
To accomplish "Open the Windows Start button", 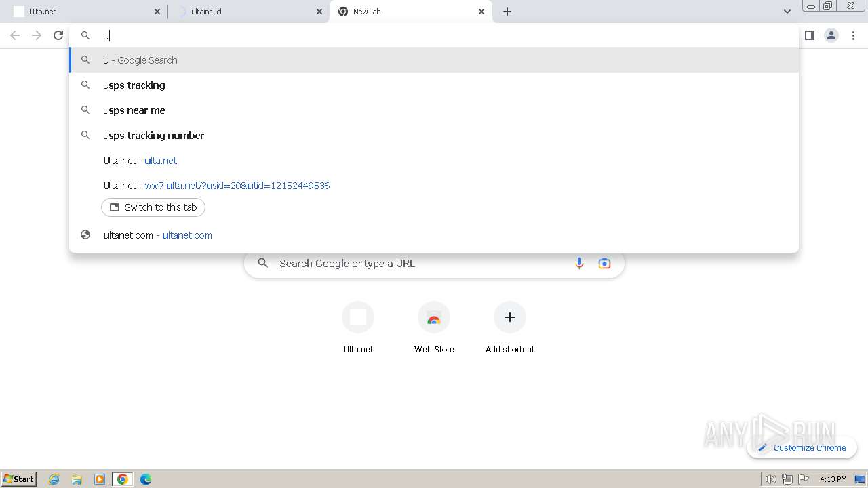I will click(19, 479).
